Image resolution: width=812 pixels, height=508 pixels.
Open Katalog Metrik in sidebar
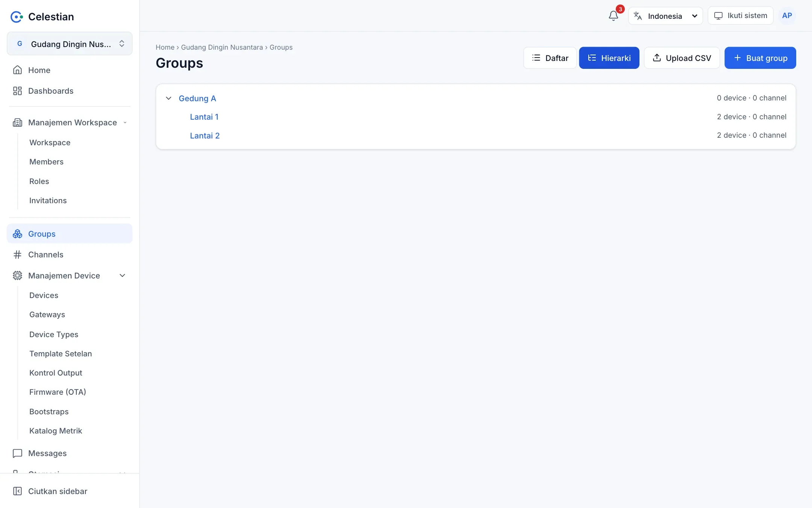pos(56,431)
